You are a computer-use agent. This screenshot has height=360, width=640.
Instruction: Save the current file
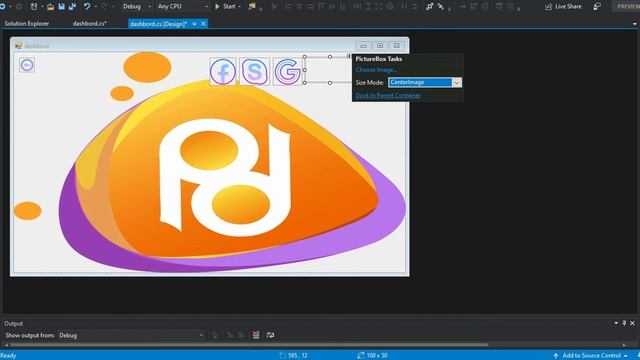coord(62,7)
